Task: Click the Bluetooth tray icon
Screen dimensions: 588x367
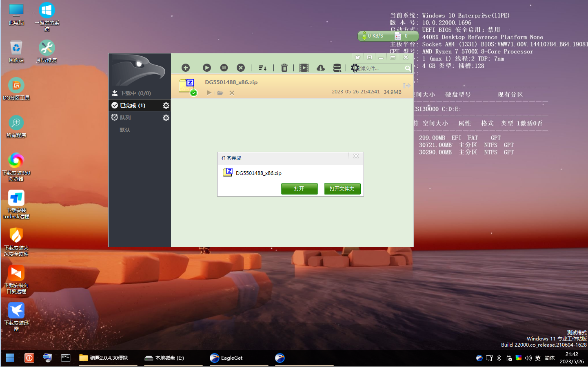Action: pyautogui.click(x=499, y=358)
